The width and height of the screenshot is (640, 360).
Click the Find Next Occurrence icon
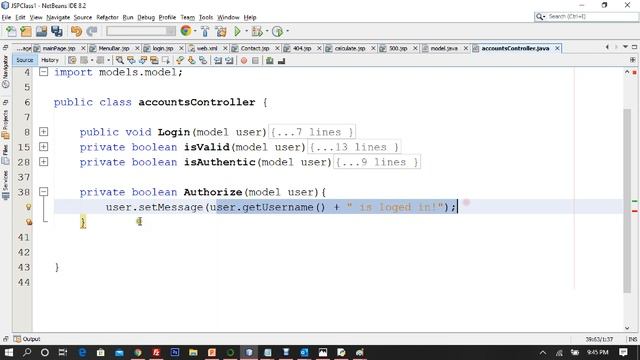(x=142, y=60)
